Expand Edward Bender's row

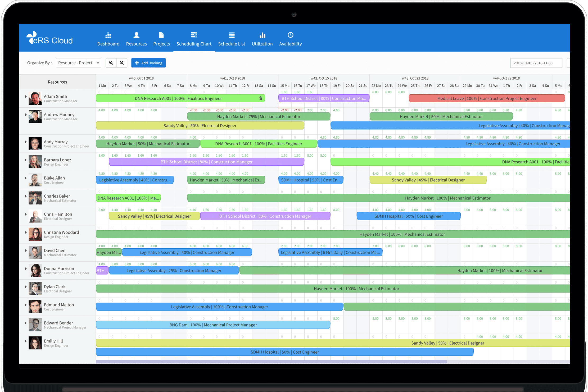point(26,323)
